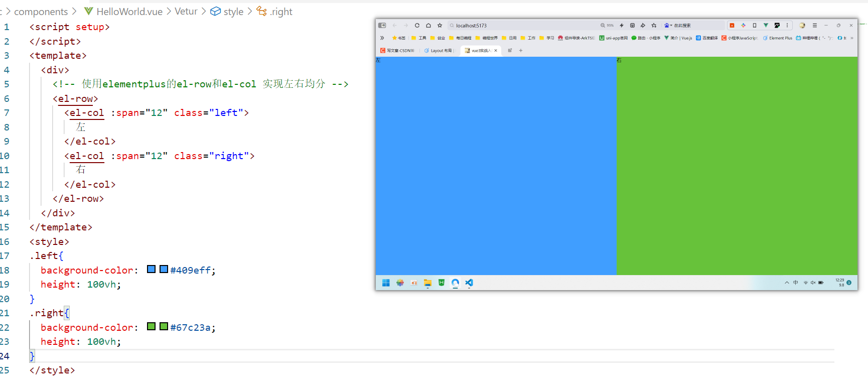868x391 pixels.
Task: Click the colorful star extension icon
Action: 743,25
